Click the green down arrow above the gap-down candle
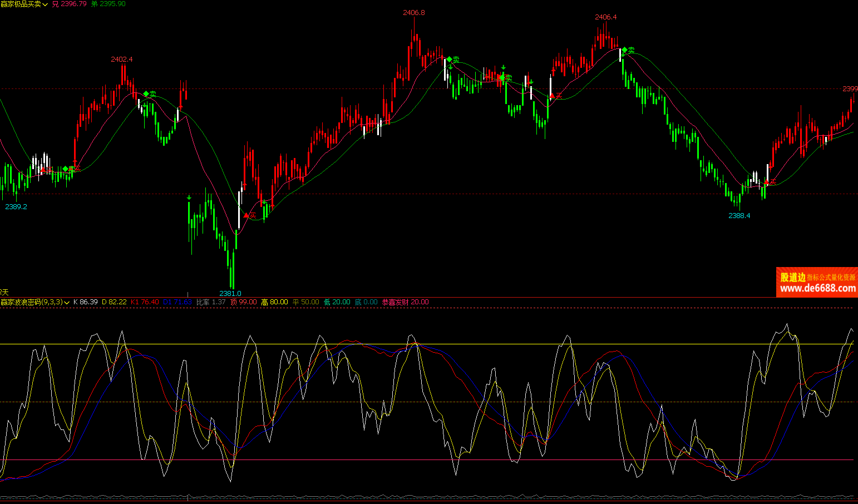The height and width of the screenshot is (504, 858). click(189, 197)
